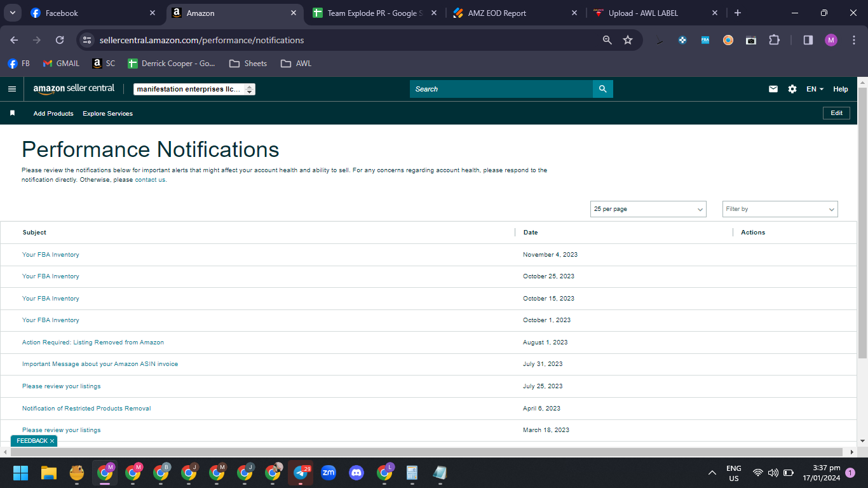Click the Edit button on the navigation bar
Screen dimensions: 868x488
836,113
